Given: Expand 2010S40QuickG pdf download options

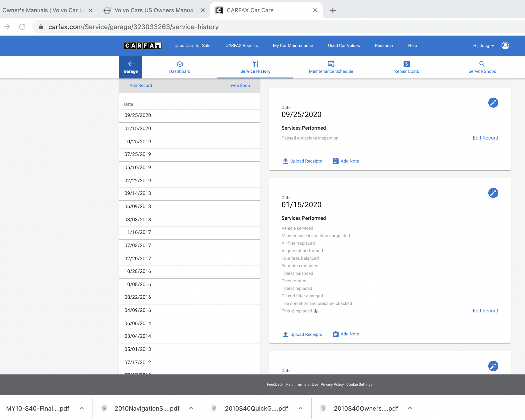Looking at the screenshot, I should pyautogui.click(x=300, y=408).
